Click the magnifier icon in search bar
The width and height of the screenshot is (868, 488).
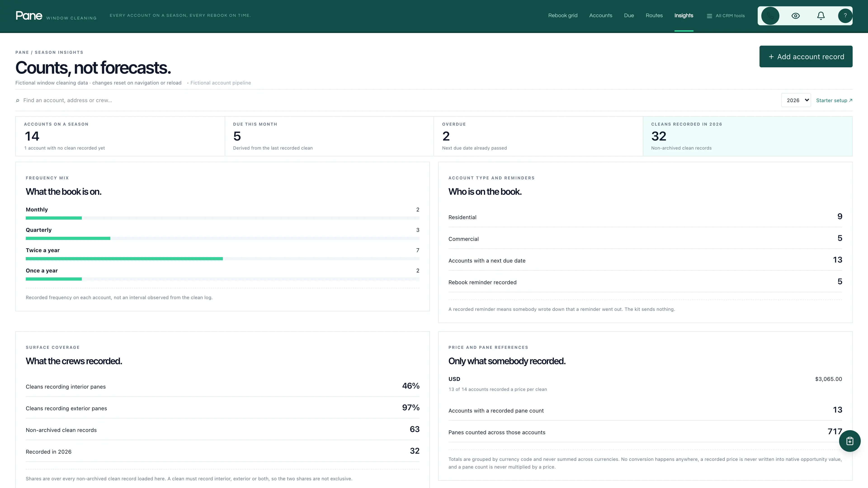[18, 100]
